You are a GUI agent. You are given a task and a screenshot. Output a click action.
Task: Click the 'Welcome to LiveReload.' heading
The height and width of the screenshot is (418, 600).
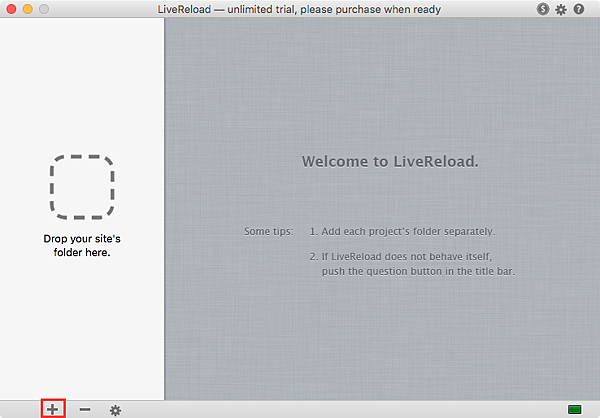tap(390, 161)
